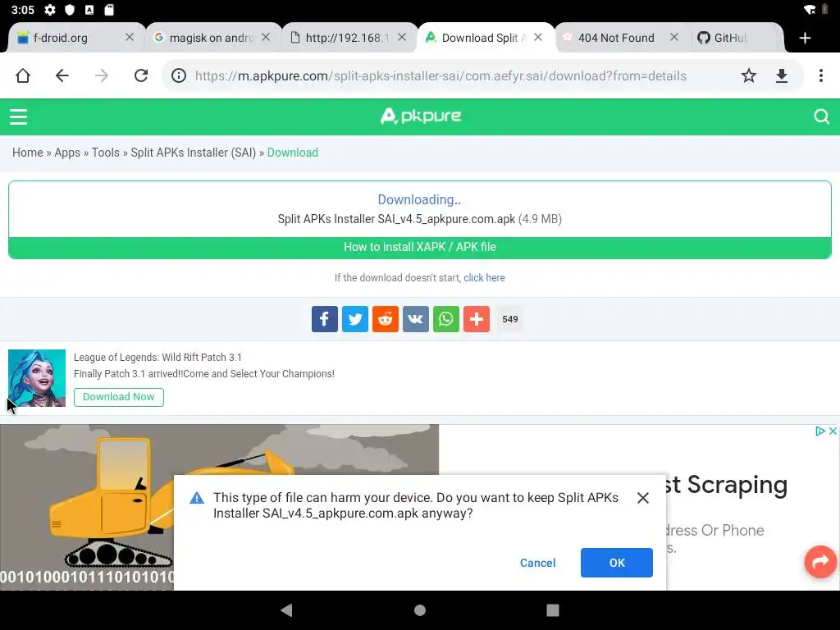Tap Android home circle button

[420, 609]
